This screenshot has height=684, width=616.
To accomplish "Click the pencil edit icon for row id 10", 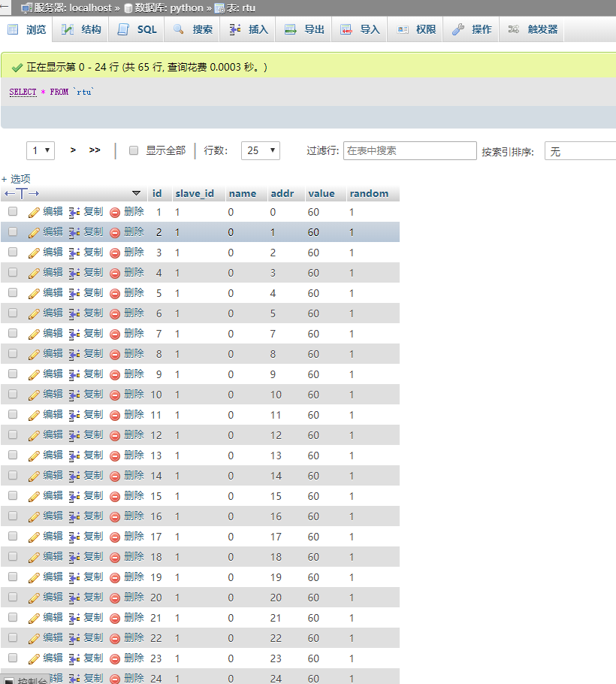I will tap(34, 395).
